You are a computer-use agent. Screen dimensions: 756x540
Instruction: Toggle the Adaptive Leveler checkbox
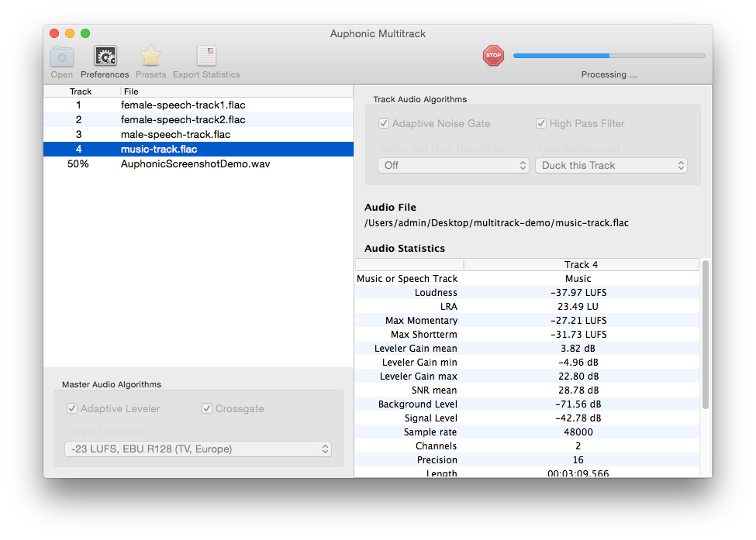[72, 408]
